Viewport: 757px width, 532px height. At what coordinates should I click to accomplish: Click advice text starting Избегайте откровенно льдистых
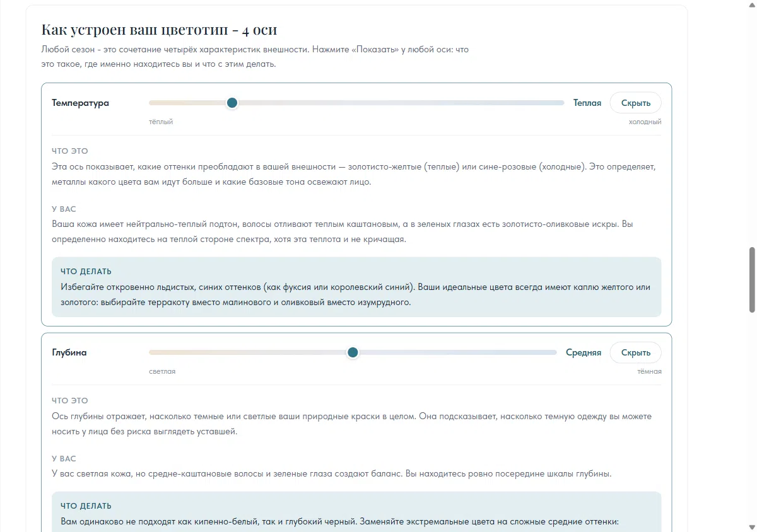pyautogui.click(x=355, y=294)
